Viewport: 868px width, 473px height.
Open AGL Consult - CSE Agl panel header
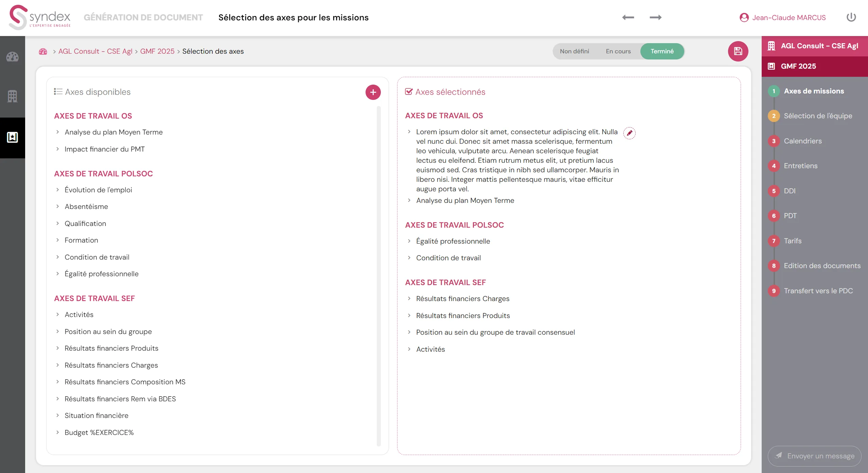point(815,46)
